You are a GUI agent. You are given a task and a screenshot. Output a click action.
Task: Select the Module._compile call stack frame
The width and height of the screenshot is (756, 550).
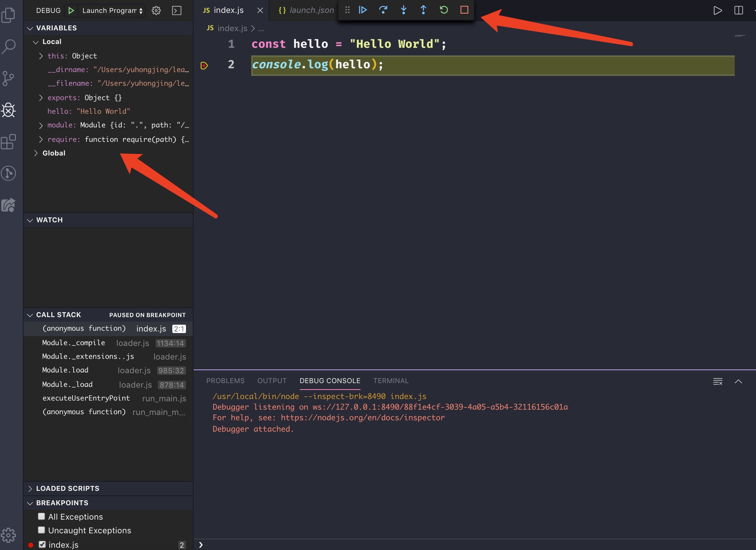[74, 343]
